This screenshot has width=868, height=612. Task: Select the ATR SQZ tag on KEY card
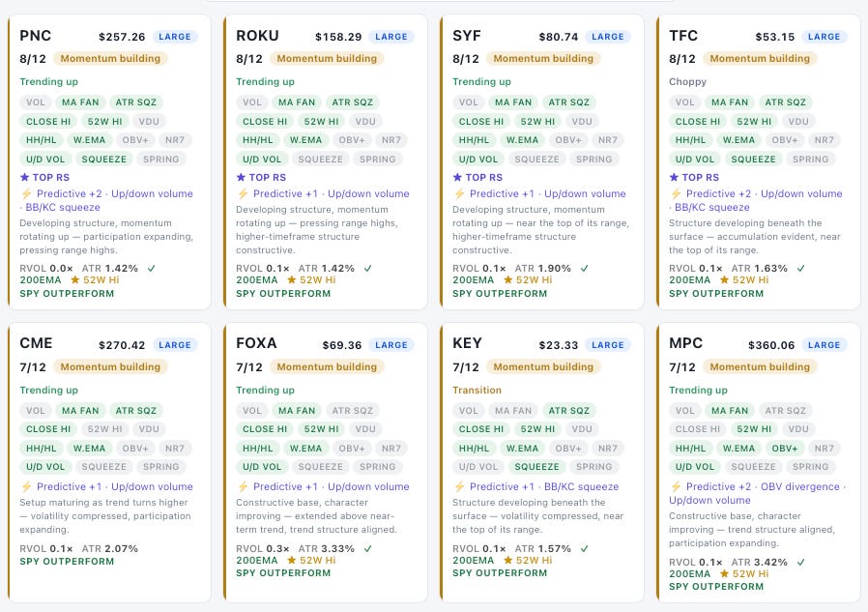tap(568, 411)
